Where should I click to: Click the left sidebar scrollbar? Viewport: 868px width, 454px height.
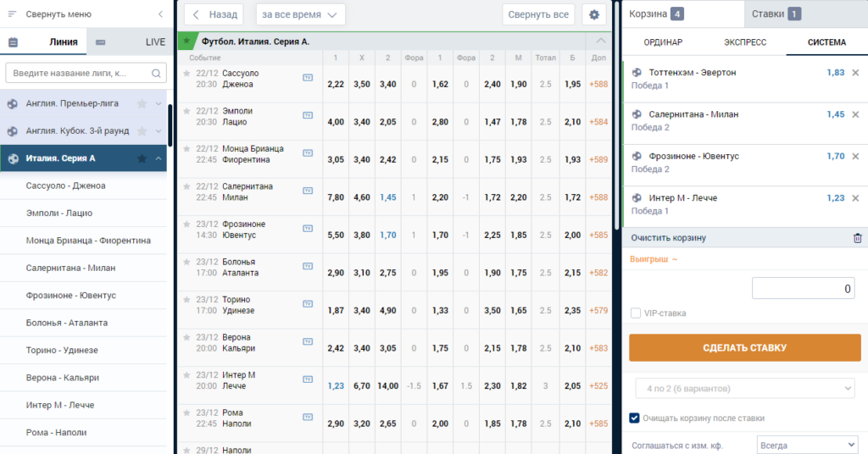(170, 126)
